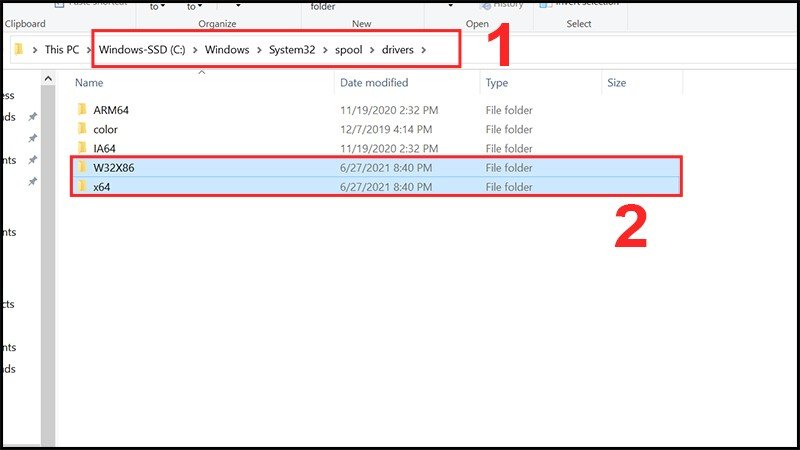Expand the chevron after drivers in path

pos(424,50)
